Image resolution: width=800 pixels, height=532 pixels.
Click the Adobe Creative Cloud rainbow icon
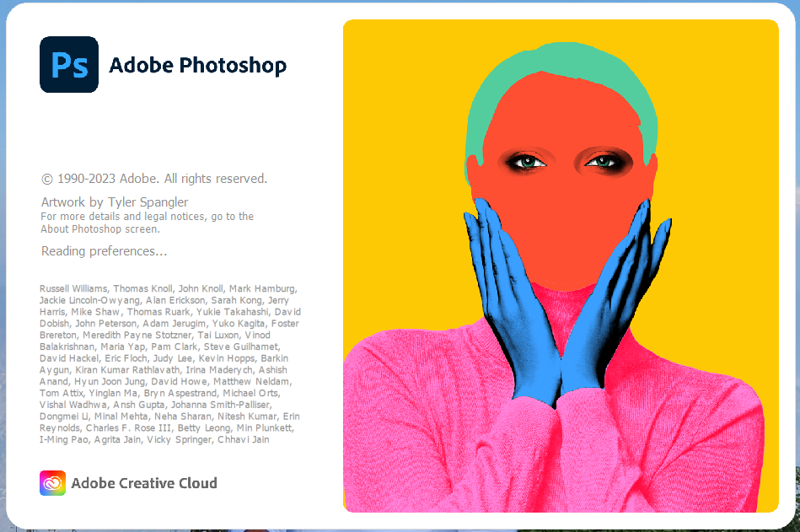click(x=52, y=482)
